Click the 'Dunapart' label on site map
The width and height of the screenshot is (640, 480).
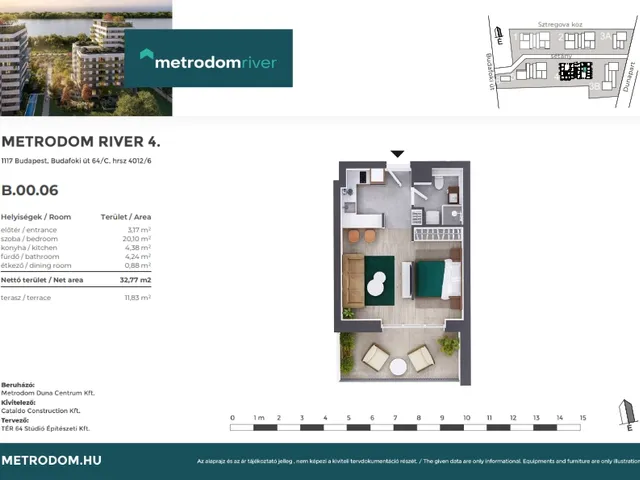(x=628, y=77)
